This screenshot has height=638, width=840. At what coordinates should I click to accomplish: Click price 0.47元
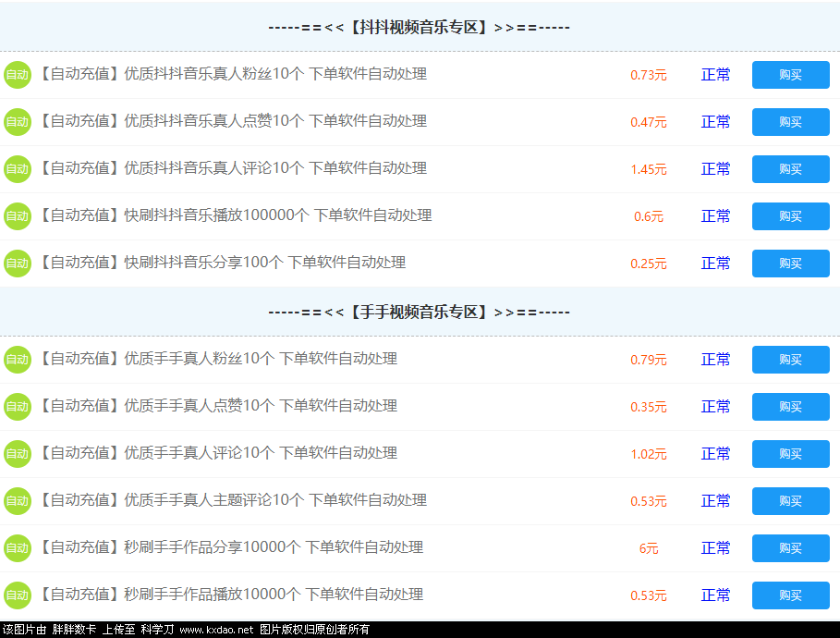point(649,122)
